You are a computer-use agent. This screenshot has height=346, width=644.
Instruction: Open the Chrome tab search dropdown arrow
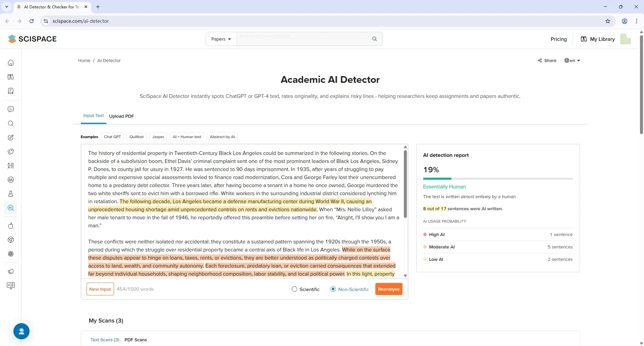(6, 7)
